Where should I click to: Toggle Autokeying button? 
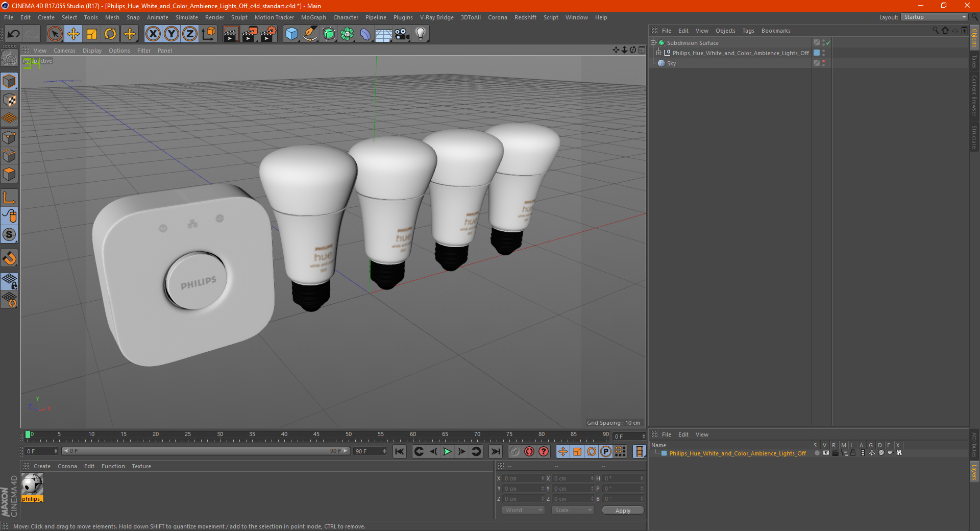[529, 451]
